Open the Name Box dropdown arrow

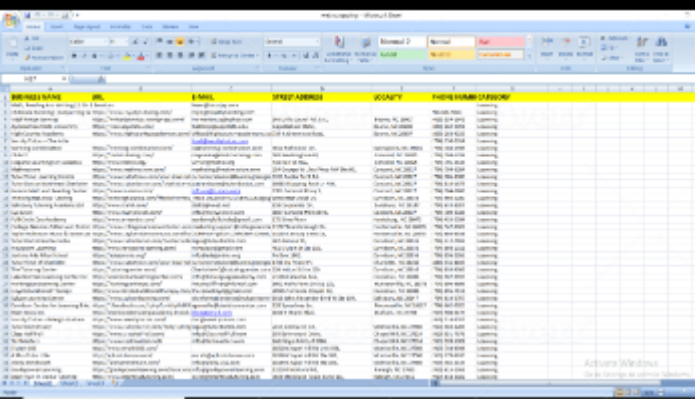pos(64,79)
